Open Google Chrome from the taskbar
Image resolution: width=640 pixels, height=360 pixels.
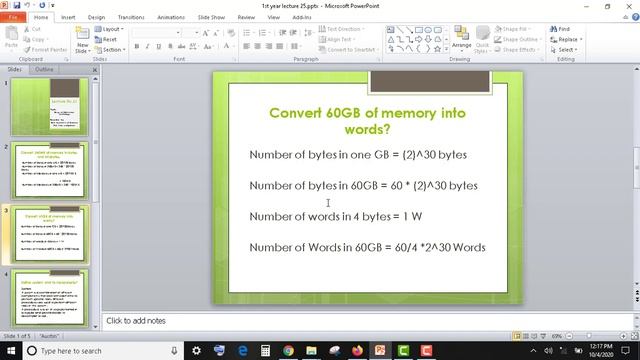click(288, 351)
